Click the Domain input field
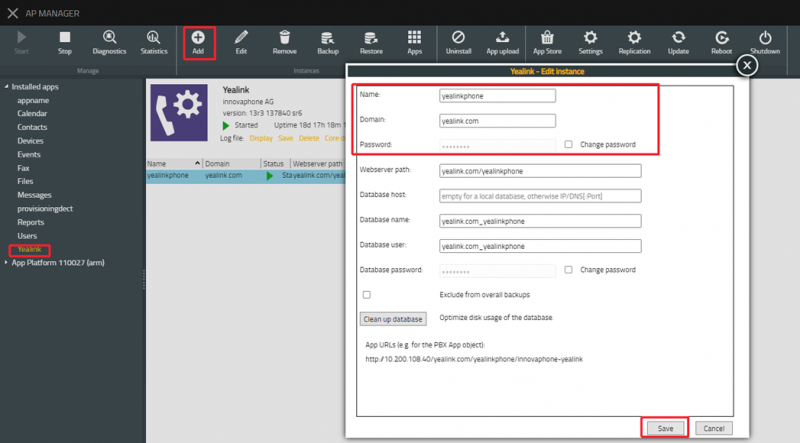Image resolution: width=800 pixels, height=443 pixels. (x=497, y=121)
